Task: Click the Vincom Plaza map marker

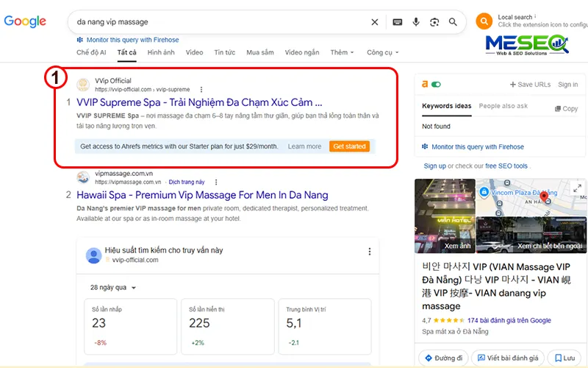Action: (484, 192)
